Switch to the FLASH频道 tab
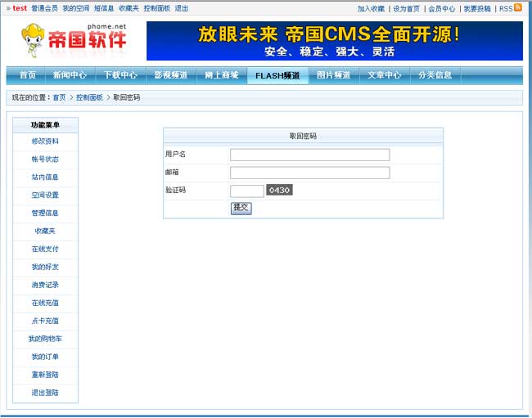Screen dimensions: 532x418 (x=277, y=75)
